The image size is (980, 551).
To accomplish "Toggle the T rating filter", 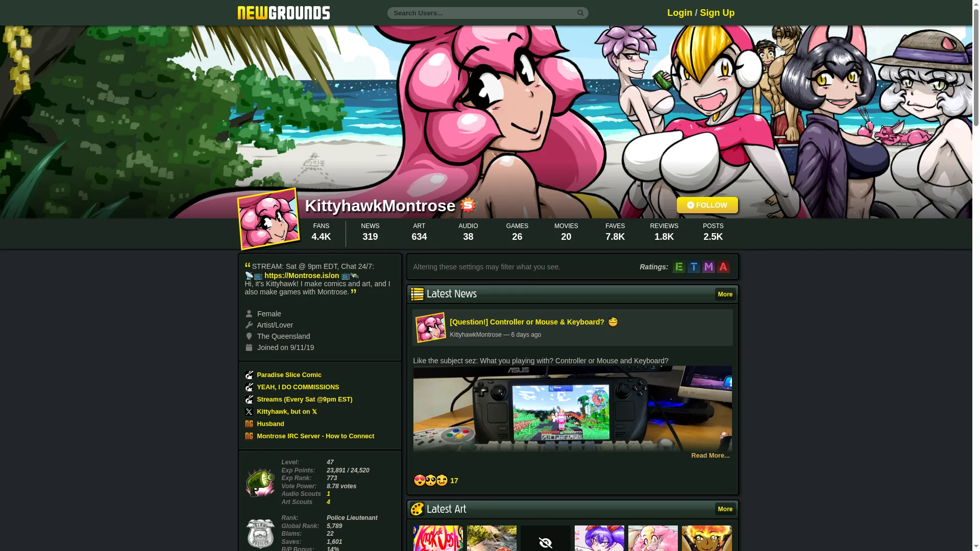I will coord(694,267).
